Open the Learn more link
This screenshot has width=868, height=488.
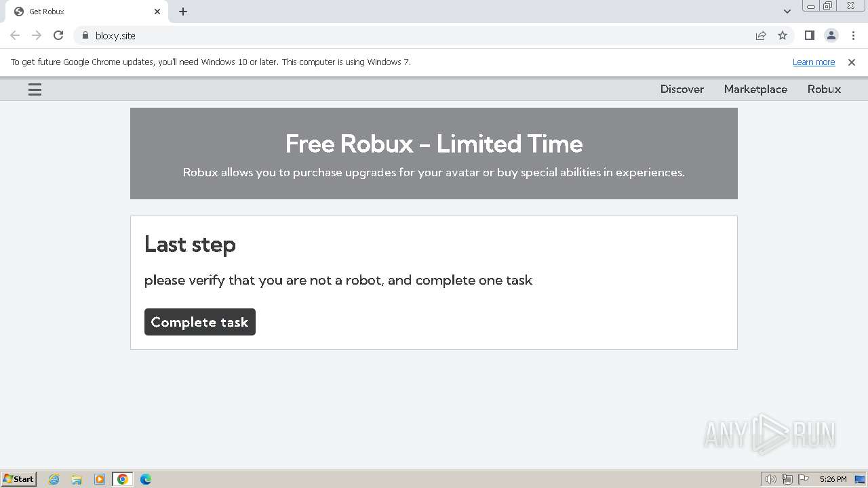(x=814, y=62)
